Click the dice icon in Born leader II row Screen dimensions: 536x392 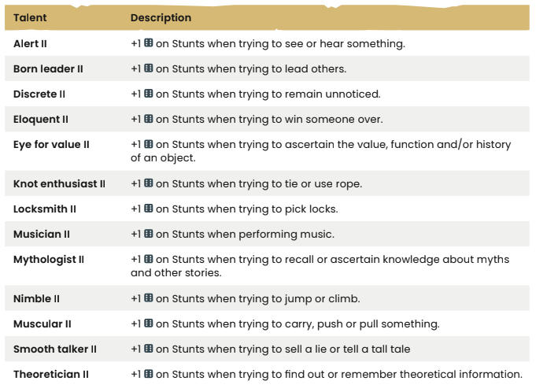148,68
